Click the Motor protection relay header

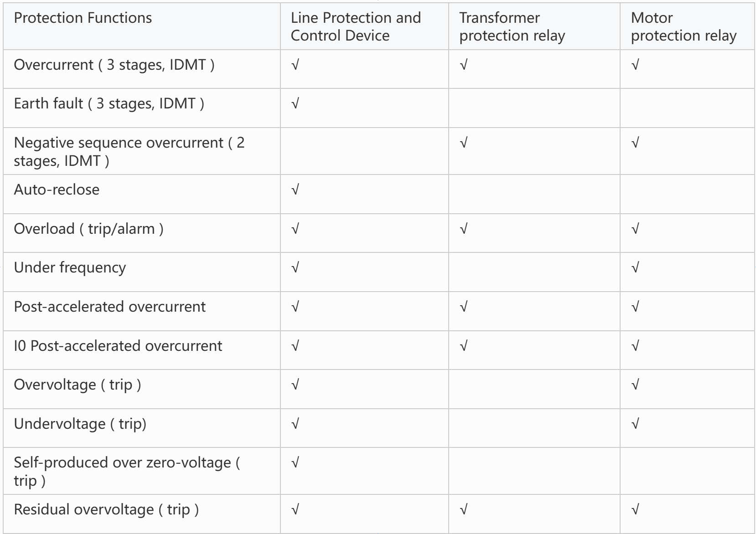point(684,26)
